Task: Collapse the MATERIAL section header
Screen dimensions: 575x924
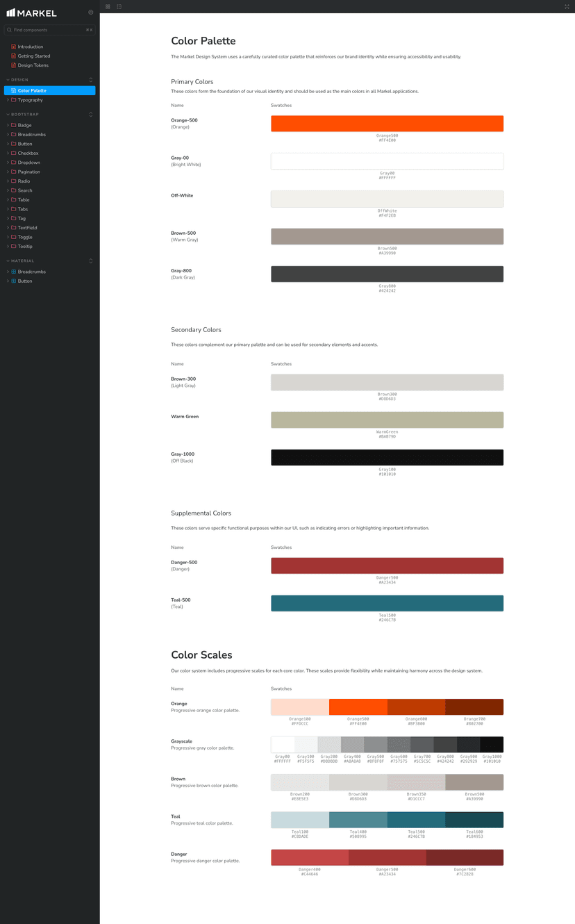Action: [20, 261]
